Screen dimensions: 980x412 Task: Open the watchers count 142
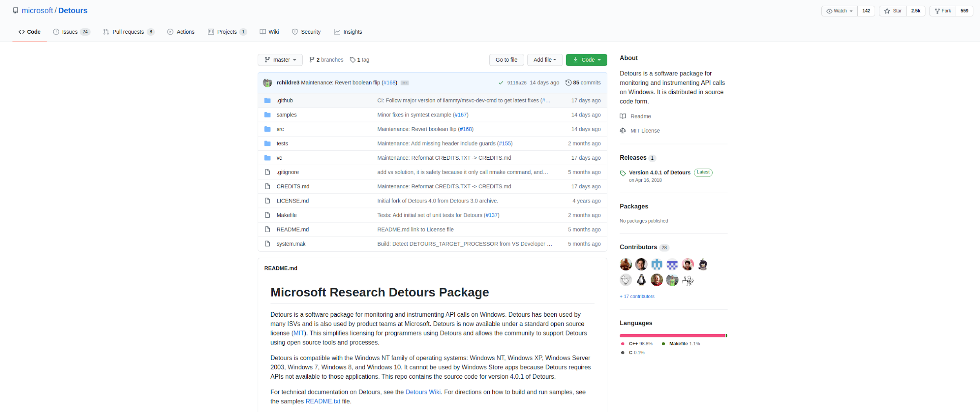866,11
